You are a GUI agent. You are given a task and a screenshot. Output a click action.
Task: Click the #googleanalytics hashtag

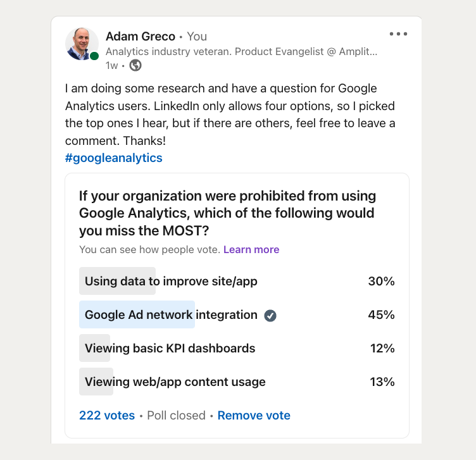tap(113, 158)
